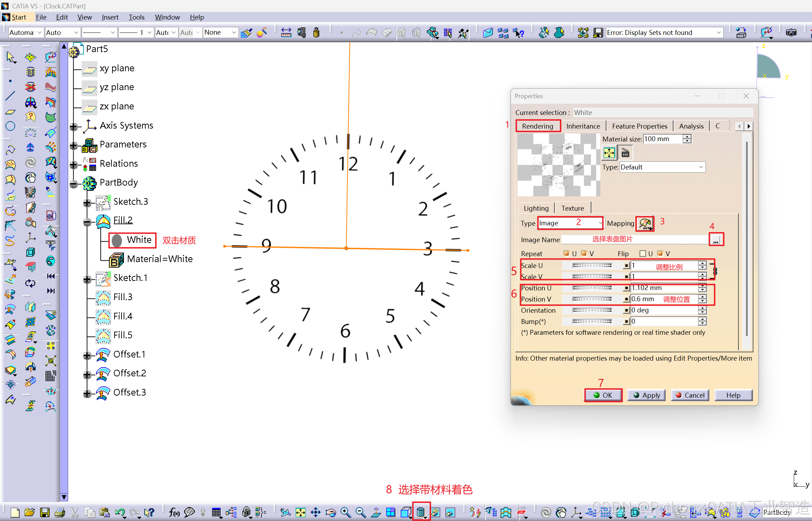The height and width of the screenshot is (521, 812).
Task: Click the Fit All In icon
Action: (x=300, y=513)
